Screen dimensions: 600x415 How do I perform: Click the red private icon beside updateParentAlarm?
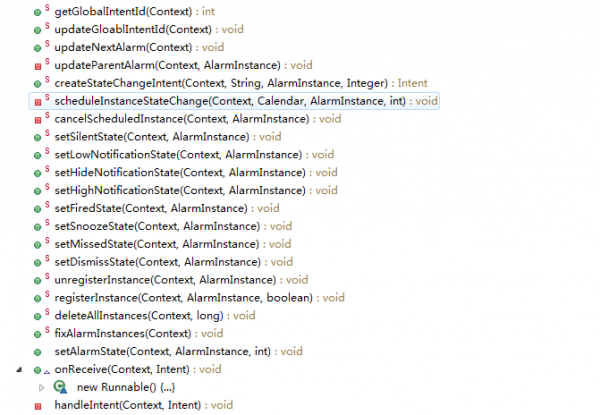click(x=38, y=67)
